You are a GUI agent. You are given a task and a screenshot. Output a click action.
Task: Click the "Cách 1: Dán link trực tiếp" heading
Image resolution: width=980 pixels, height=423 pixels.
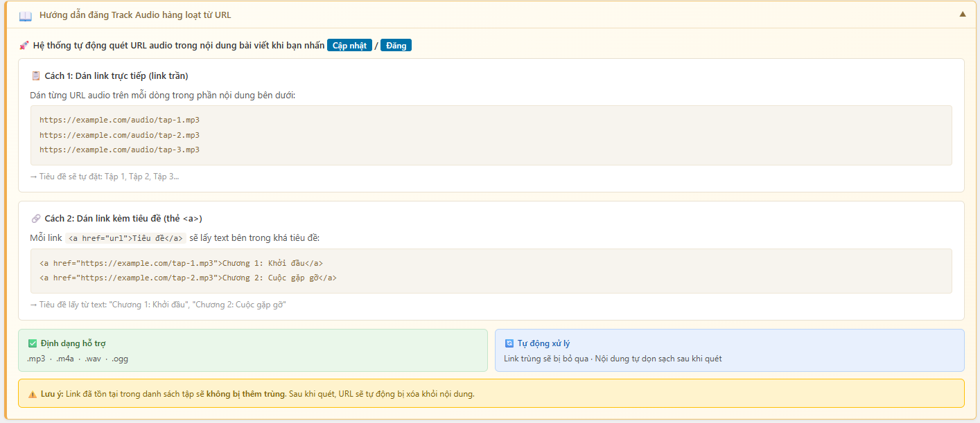tap(116, 75)
